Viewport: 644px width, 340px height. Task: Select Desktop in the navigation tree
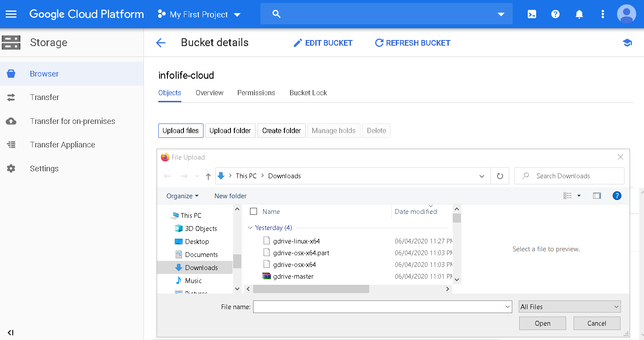point(197,241)
